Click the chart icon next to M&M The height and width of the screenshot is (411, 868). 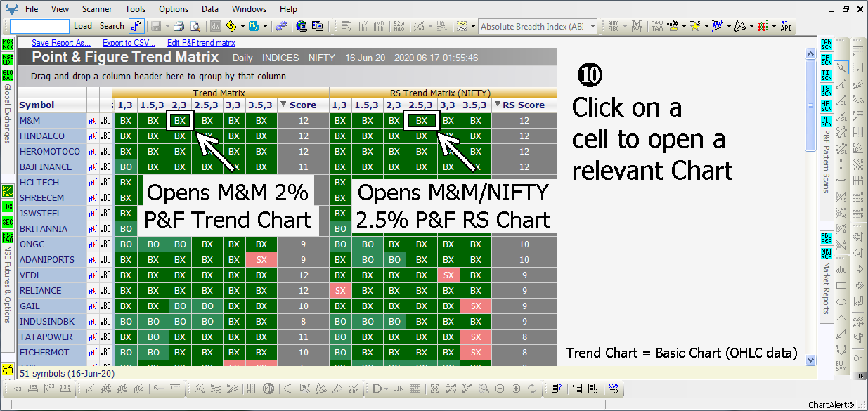93,120
